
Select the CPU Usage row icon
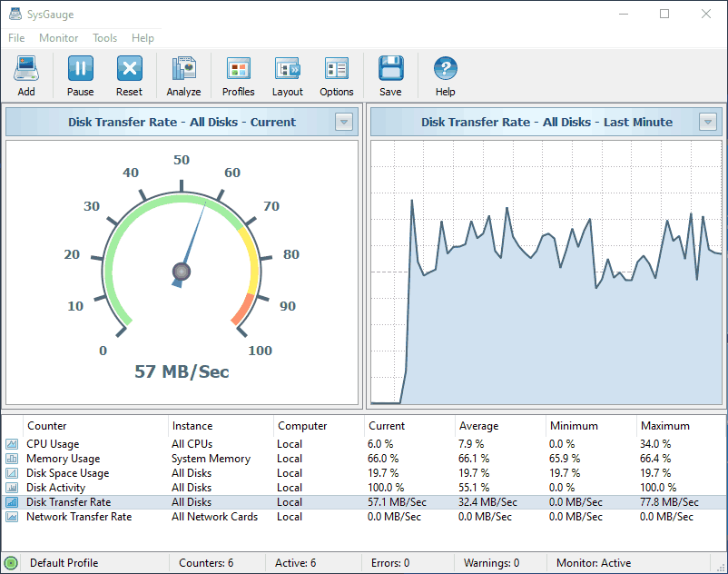(12, 444)
